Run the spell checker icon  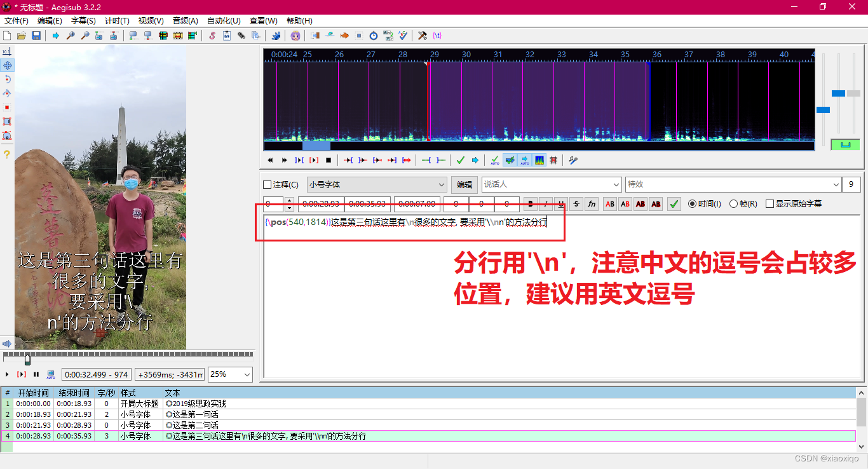[402, 36]
